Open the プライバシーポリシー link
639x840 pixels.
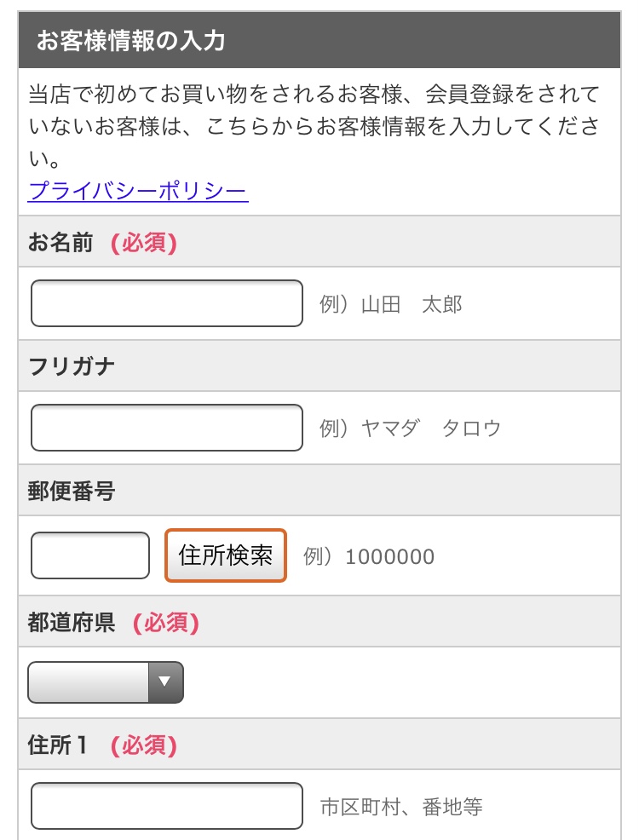pos(138,191)
